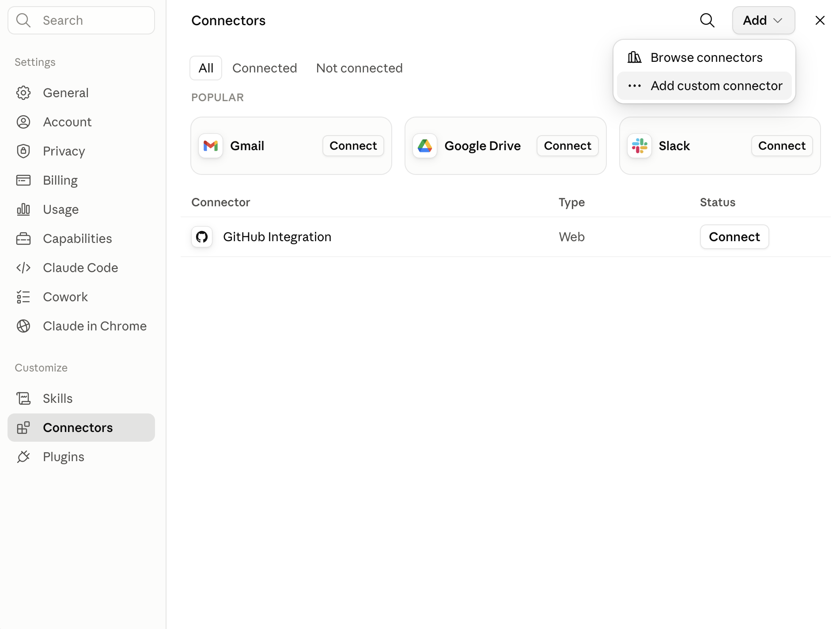
Task: Connect the Slack connector
Action: click(782, 146)
